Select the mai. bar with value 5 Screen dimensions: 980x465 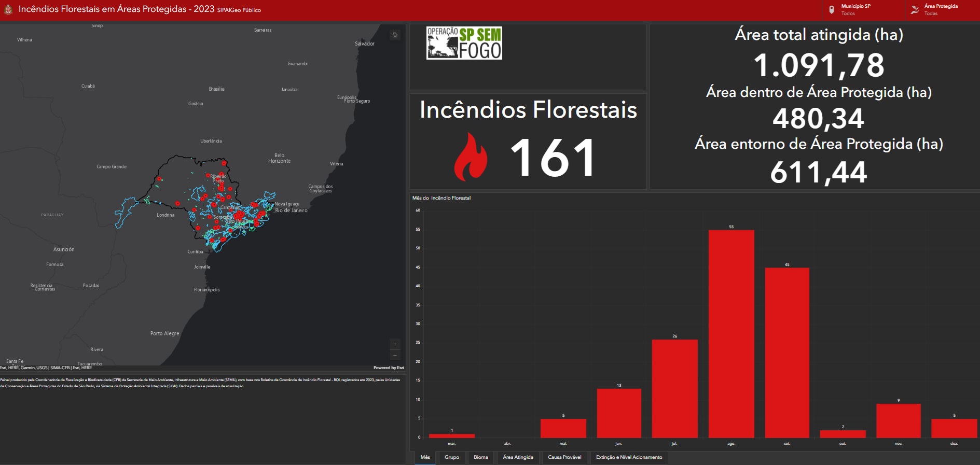563,428
